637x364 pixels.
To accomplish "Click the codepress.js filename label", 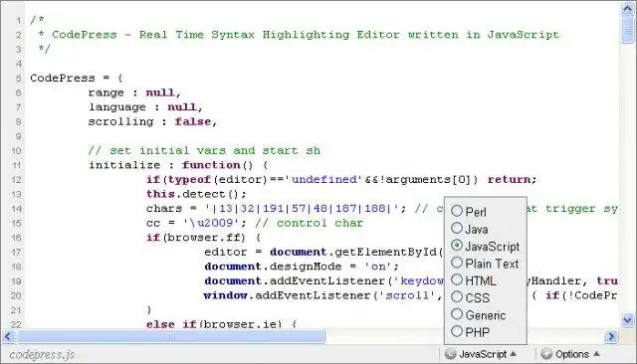I will click(42, 355).
